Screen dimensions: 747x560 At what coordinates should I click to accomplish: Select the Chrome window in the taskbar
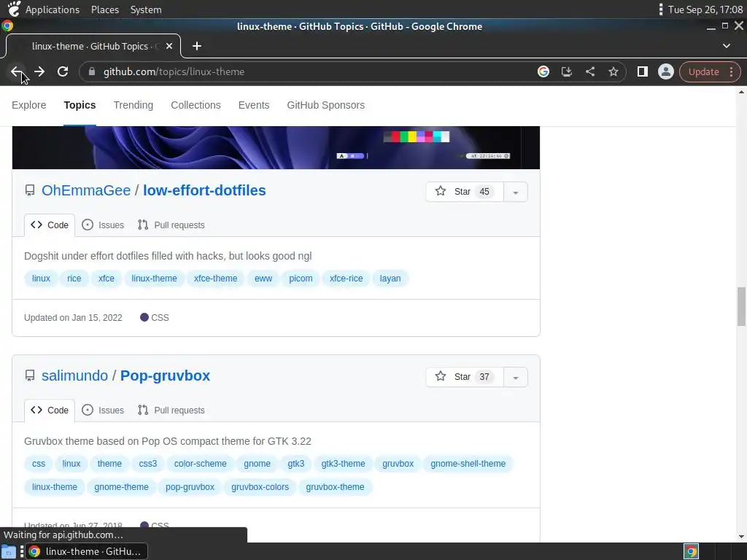tap(86, 552)
